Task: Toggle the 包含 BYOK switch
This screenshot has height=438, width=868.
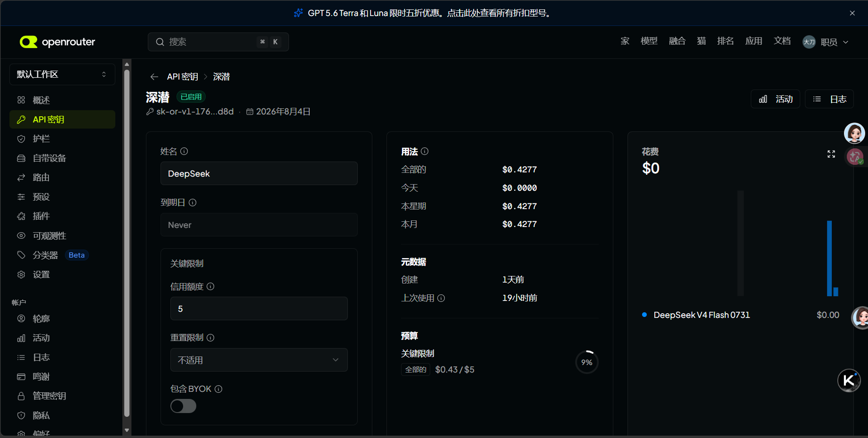Action: tap(183, 406)
